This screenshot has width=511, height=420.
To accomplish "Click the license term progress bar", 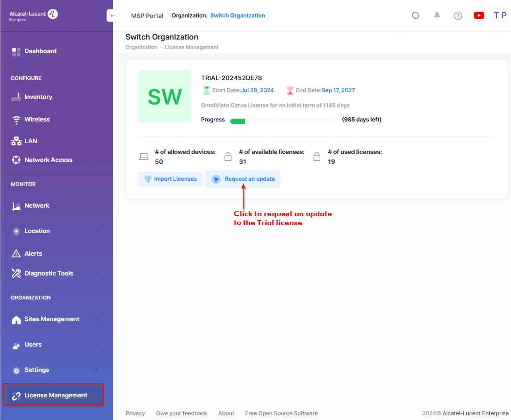I will tap(283, 121).
